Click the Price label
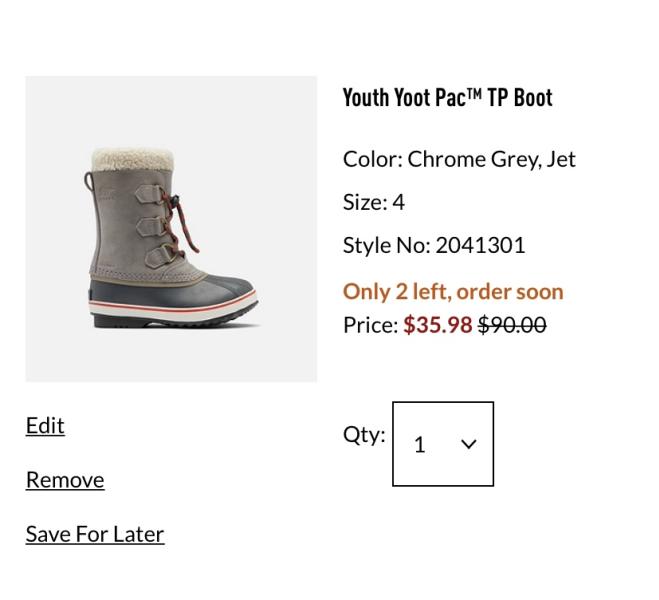 click(370, 325)
